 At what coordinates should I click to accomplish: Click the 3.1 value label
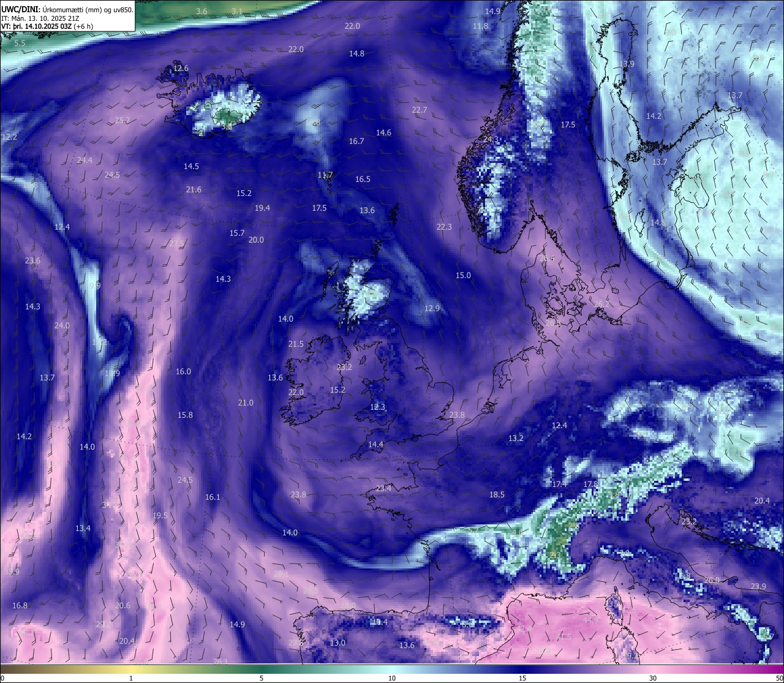(x=237, y=12)
